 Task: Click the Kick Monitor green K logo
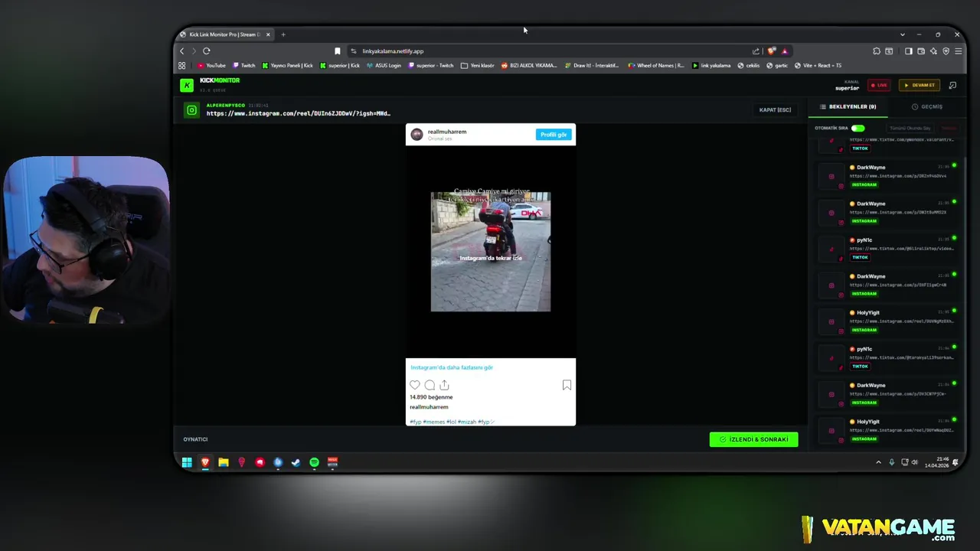187,85
